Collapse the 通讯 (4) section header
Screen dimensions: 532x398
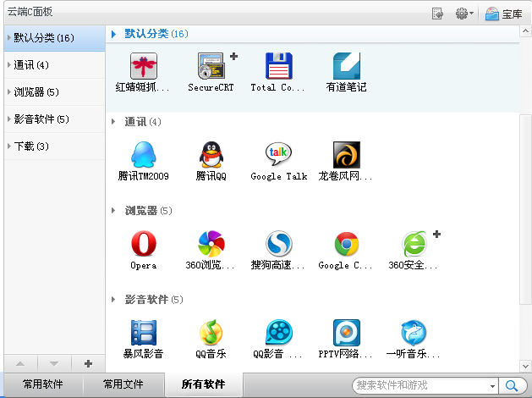[x=113, y=122]
